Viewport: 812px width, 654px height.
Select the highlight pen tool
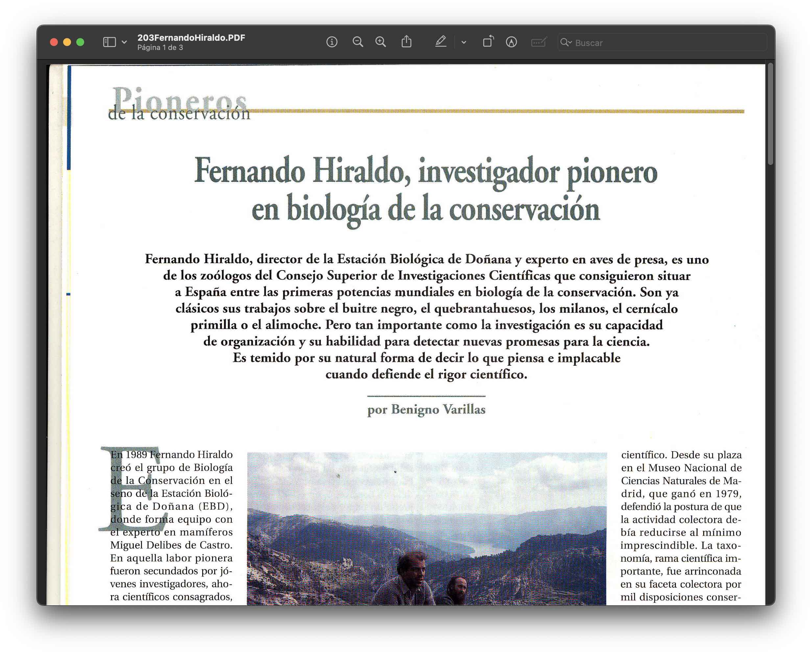[441, 41]
